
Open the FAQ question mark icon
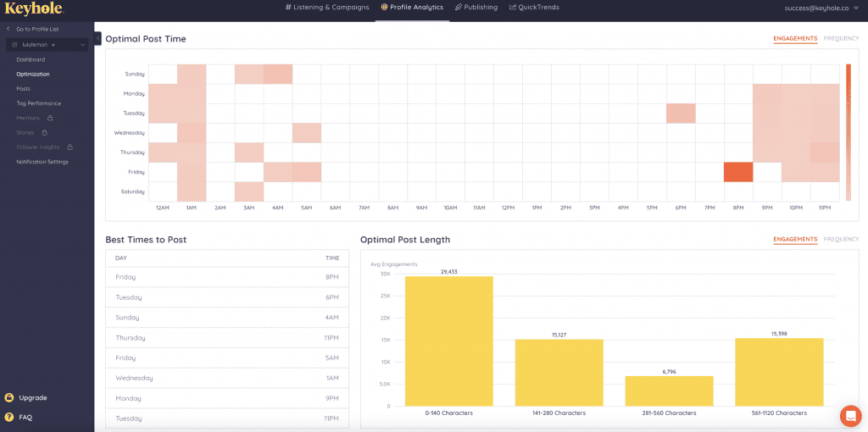(9, 417)
